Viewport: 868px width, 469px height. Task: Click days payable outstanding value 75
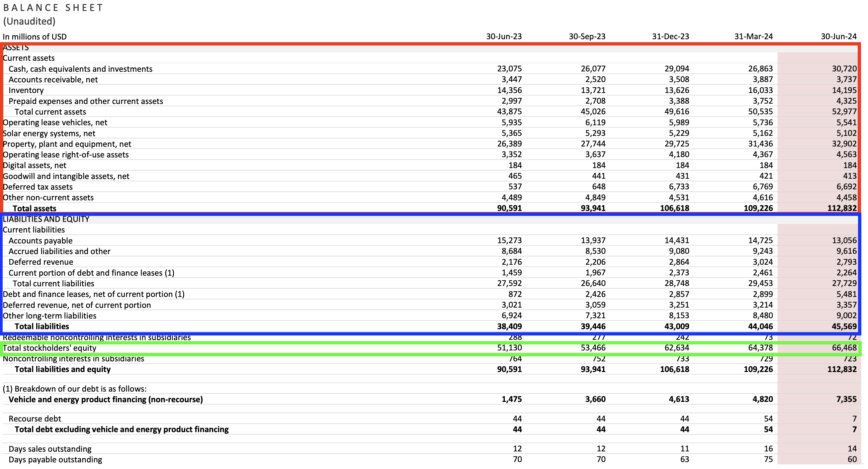768,460
